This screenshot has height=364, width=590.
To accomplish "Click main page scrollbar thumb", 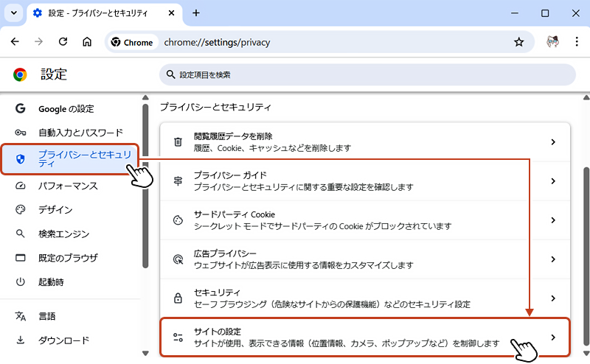I will point(586,256).
